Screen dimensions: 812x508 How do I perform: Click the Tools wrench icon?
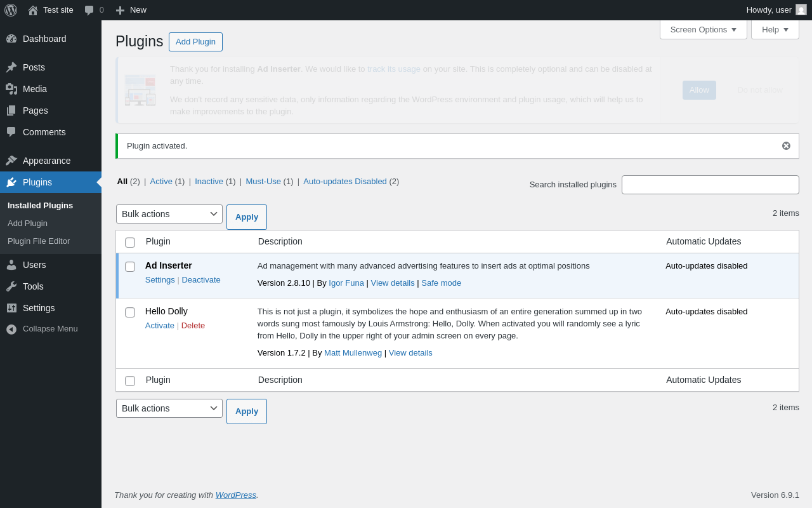coord(11,286)
